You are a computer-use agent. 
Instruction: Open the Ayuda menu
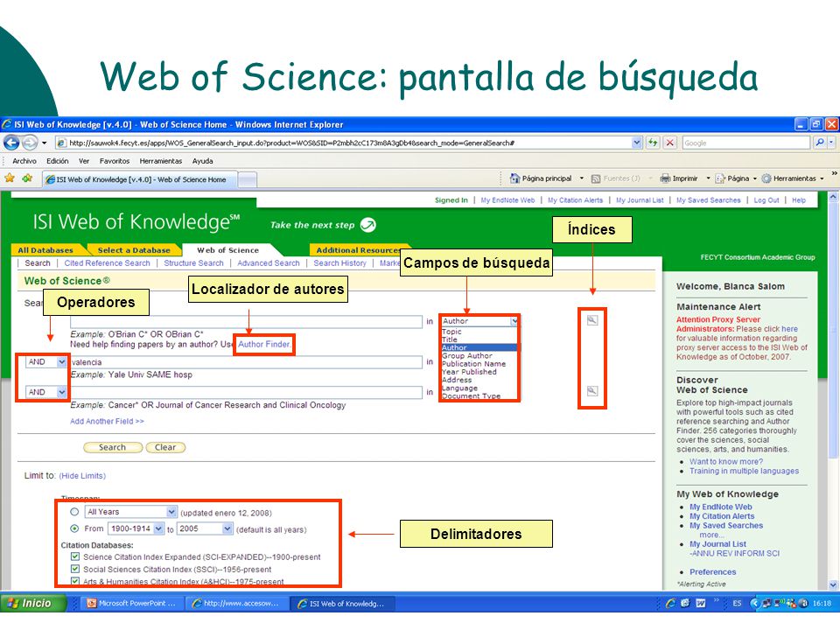click(x=202, y=161)
